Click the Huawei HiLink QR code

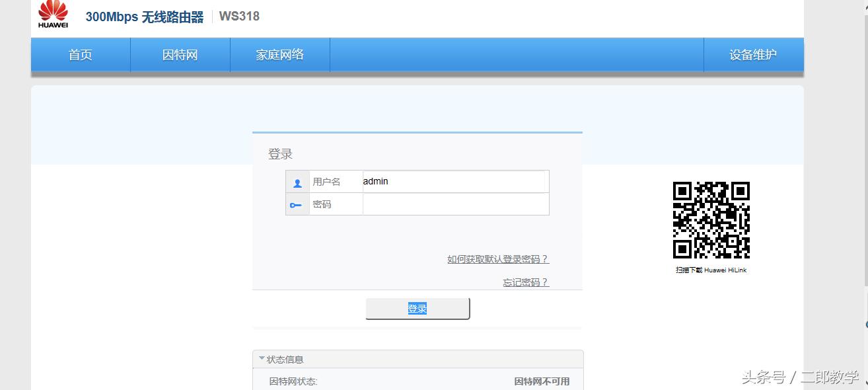coord(710,219)
